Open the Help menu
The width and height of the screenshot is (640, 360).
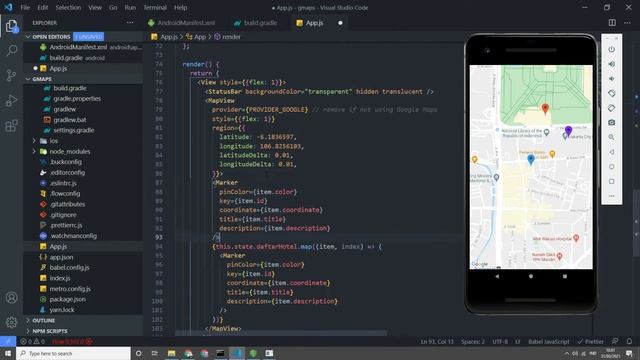pyautogui.click(x=180, y=7)
